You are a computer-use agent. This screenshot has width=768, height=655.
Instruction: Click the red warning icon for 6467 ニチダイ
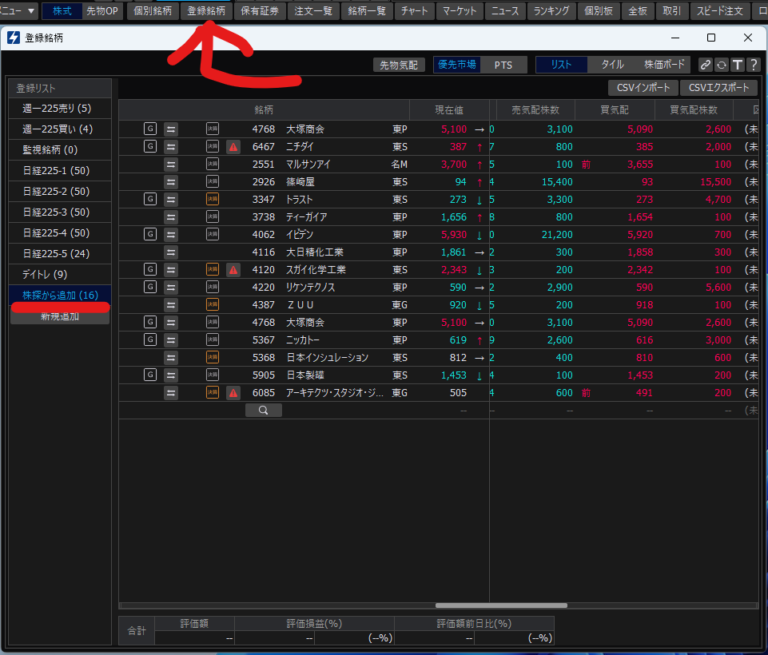(233, 146)
